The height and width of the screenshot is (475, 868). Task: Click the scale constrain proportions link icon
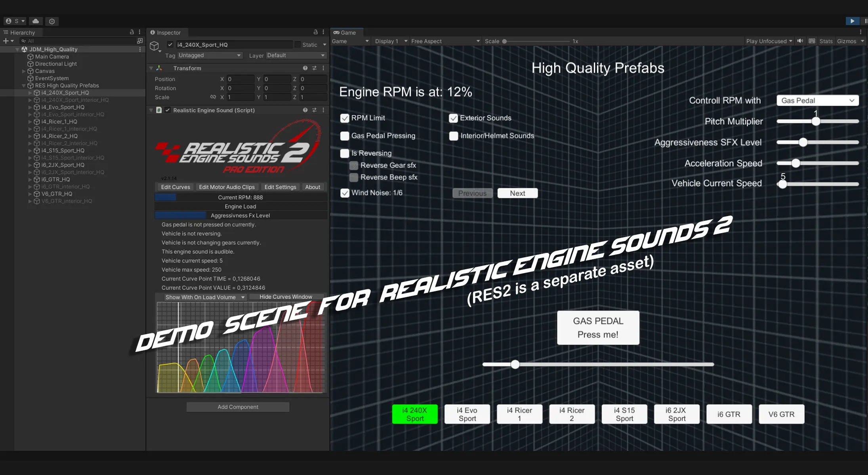pos(213,97)
